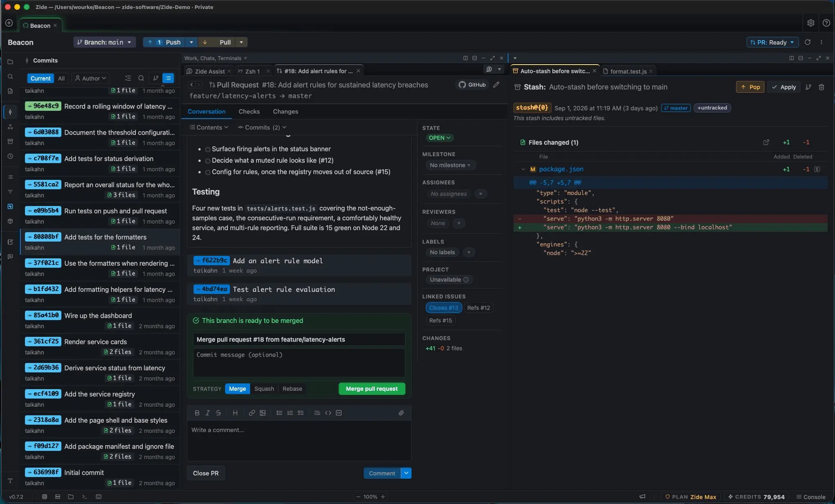Screen dimensions: 835x504
Task: Apply strikethrough formatting in comment editor
Action: [218, 413]
